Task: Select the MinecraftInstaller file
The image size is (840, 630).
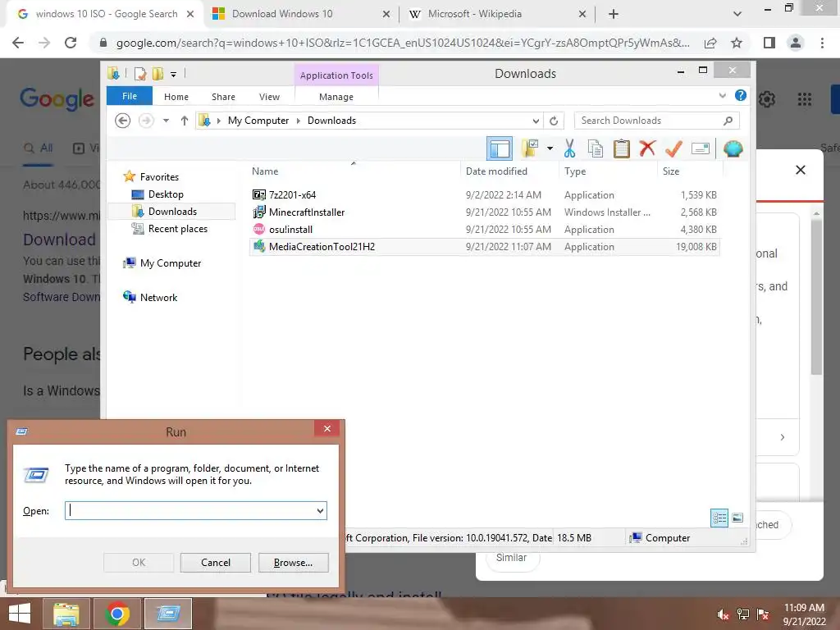Action: [484, 212]
